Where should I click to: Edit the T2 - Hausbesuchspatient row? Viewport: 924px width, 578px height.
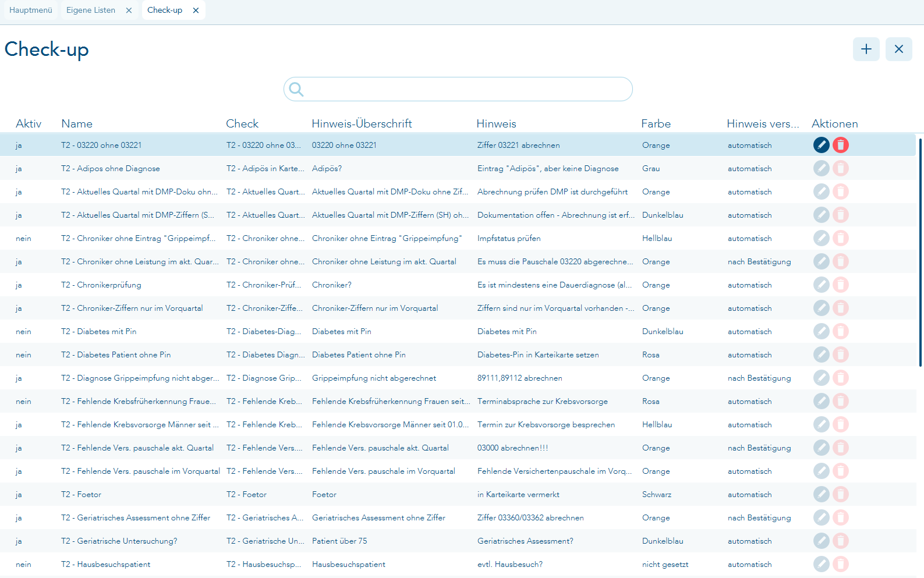pos(821,564)
